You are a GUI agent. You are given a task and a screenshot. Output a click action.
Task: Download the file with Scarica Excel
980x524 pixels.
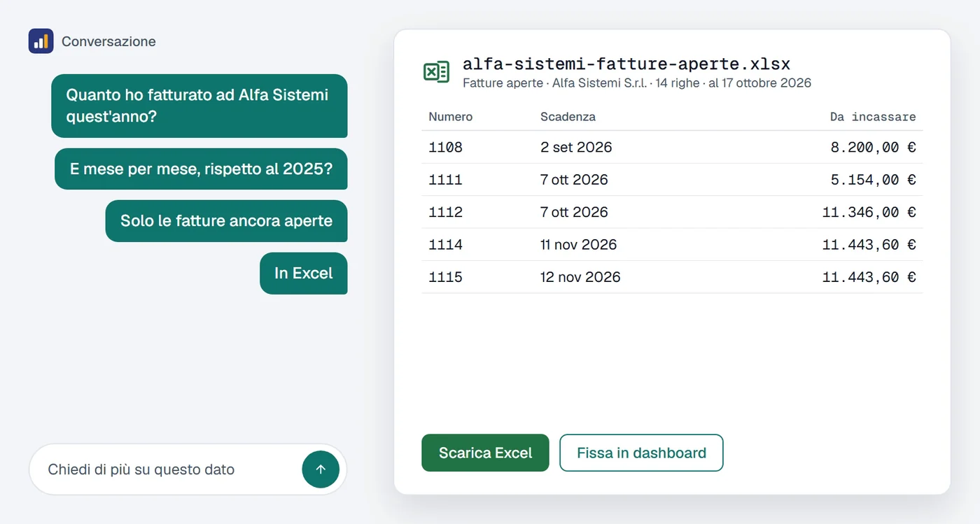485,453
